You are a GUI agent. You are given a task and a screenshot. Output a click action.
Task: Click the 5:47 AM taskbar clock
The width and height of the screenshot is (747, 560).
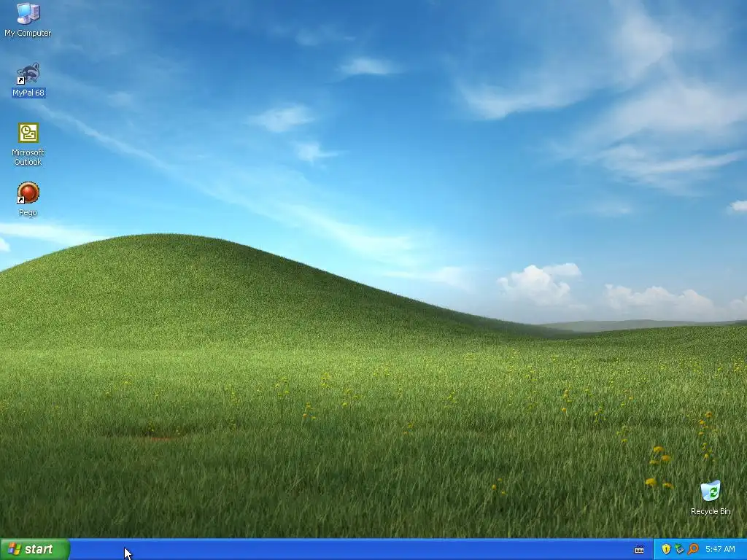[x=720, y=549]
